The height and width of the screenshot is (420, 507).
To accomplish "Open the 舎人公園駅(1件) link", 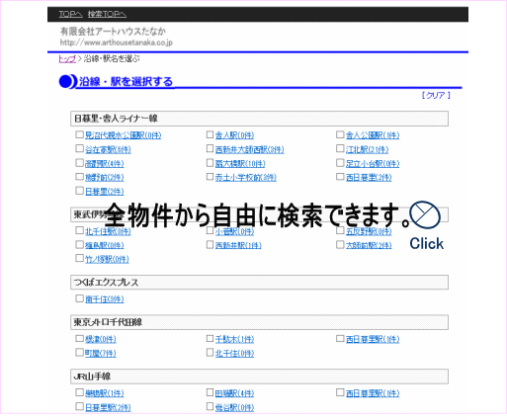I will click(x=373, y=135).
